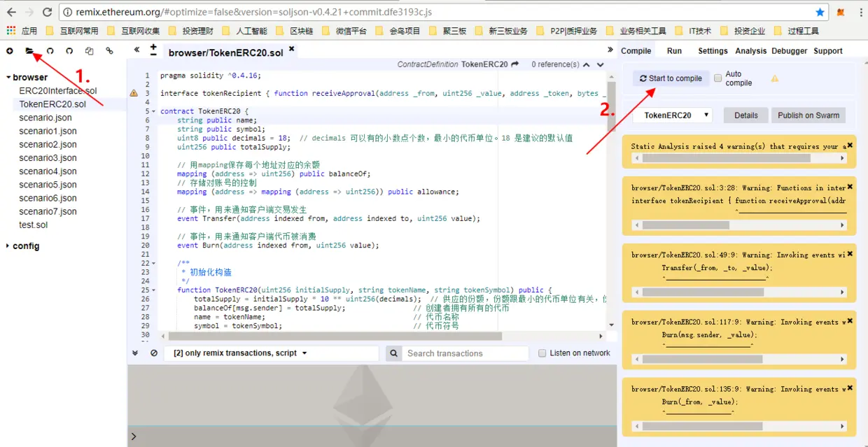Toggle the terminal with double-down chevron
Screen dimensions: 868x447
[135, 353]
